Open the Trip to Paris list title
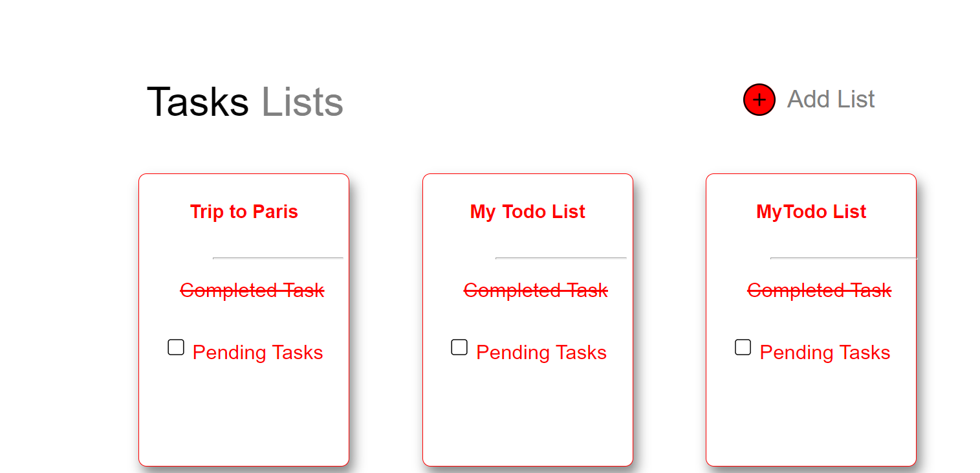 (x=244, y=212)
